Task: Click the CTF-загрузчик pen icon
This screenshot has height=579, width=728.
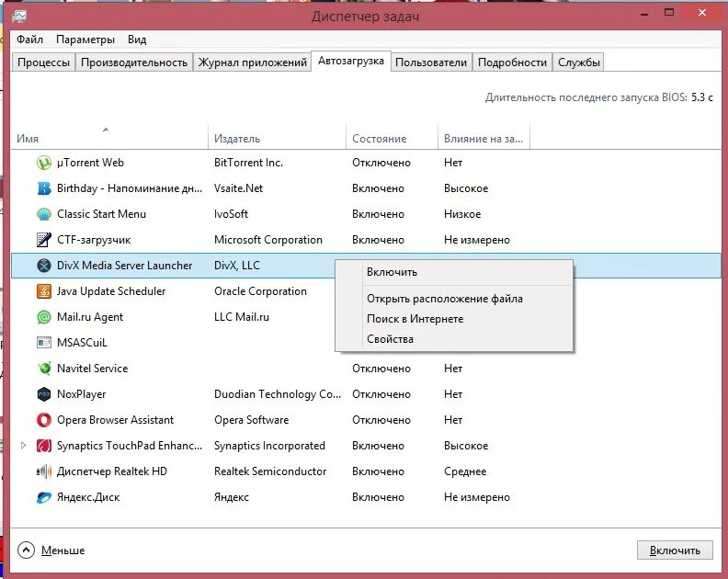Action: point(43,240)
